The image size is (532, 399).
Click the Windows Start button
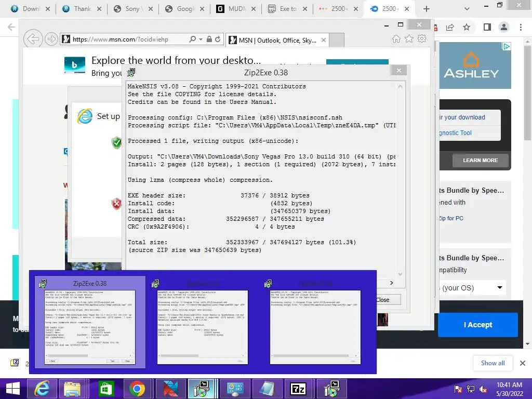tap(12, 389)
